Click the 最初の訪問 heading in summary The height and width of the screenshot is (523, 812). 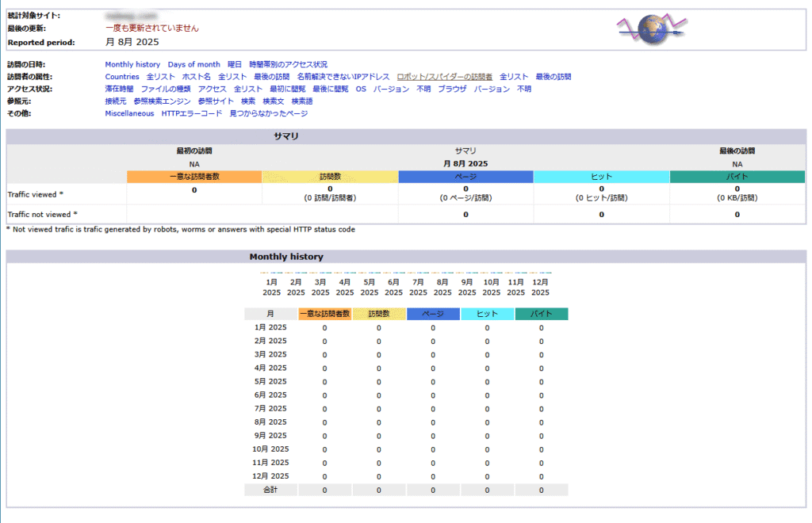194,151
